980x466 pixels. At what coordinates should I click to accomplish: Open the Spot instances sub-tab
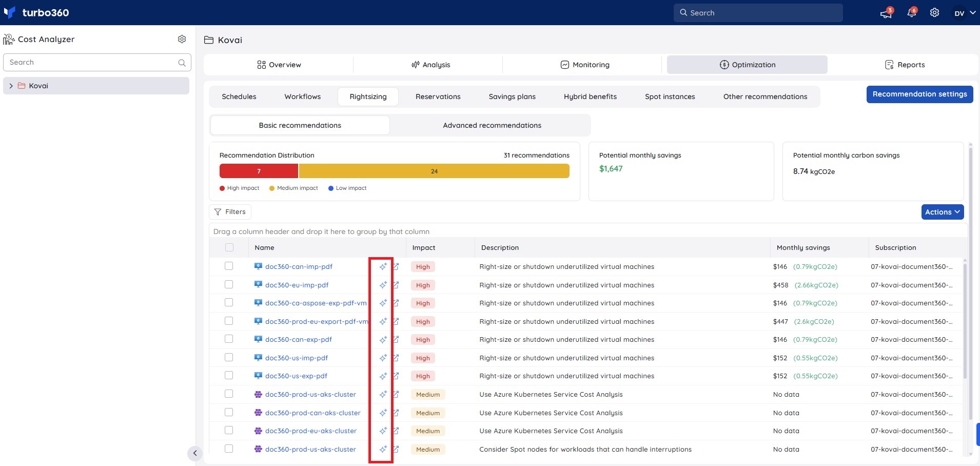(x=670, y=96)
